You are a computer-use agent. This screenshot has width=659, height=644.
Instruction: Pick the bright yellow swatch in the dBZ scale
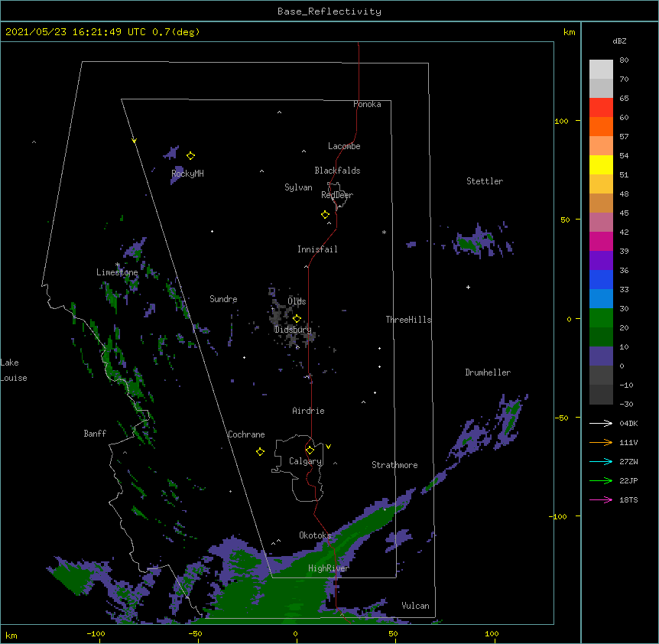601,164
